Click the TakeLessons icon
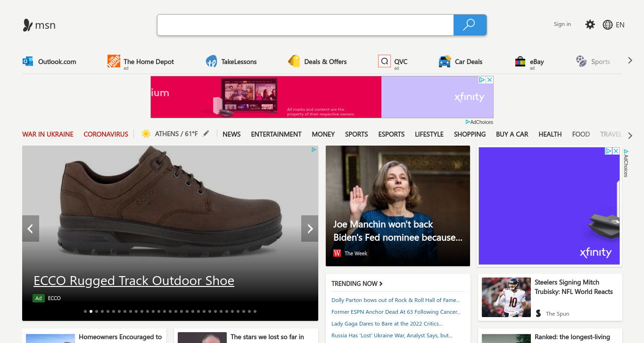 click(212, 61)
